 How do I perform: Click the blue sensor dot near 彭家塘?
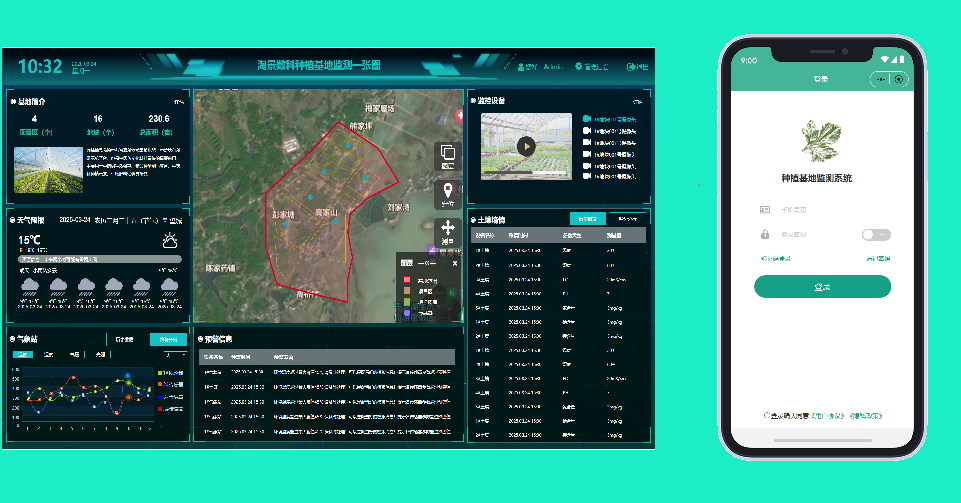coord(286,224)
